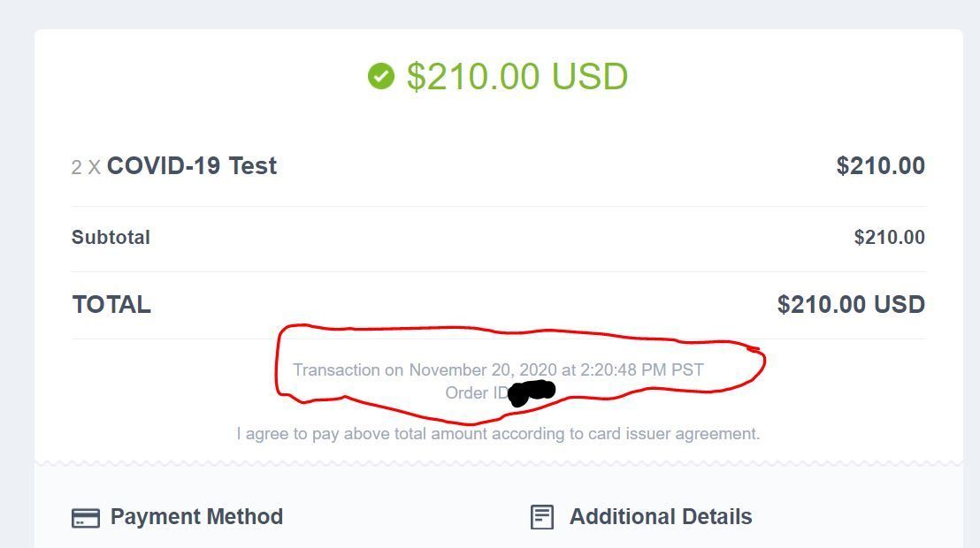This screenshot has height=548, width=980.
Task: Open the Additional Details section heading
Action: coord(661,517)
